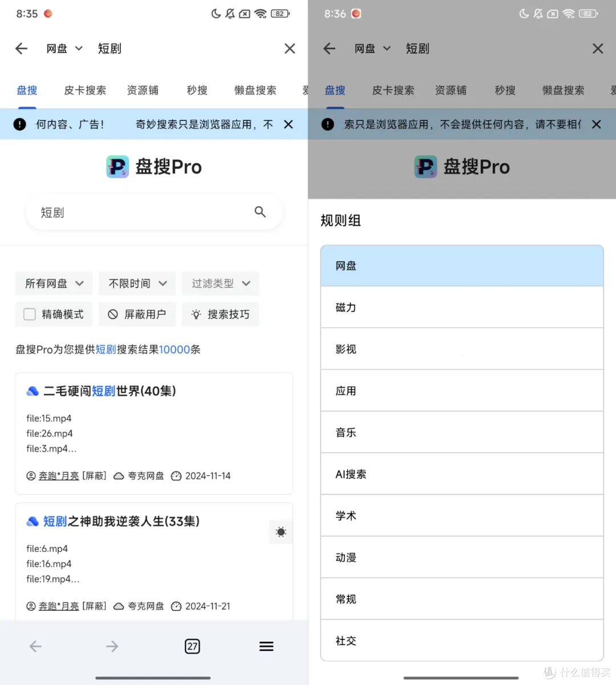Switch to 皮卡搜索 tab on right screen
616x685 pixels.
pos(393,90)
